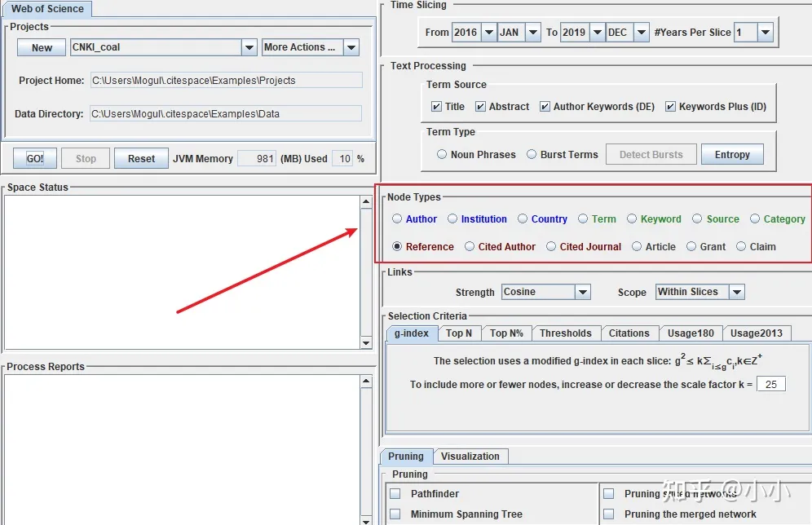Click the Stop button

point(86,158)
